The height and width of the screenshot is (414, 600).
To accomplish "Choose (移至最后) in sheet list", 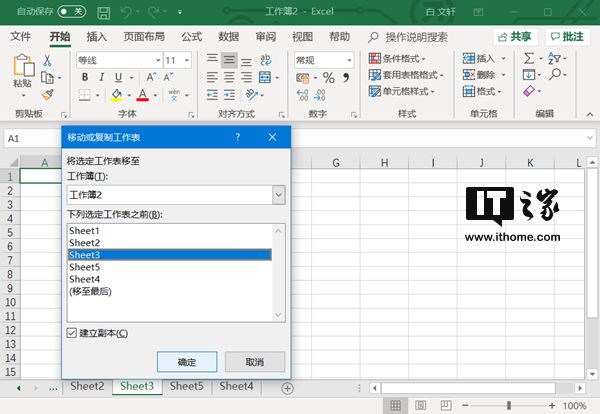I will point(170,292).
